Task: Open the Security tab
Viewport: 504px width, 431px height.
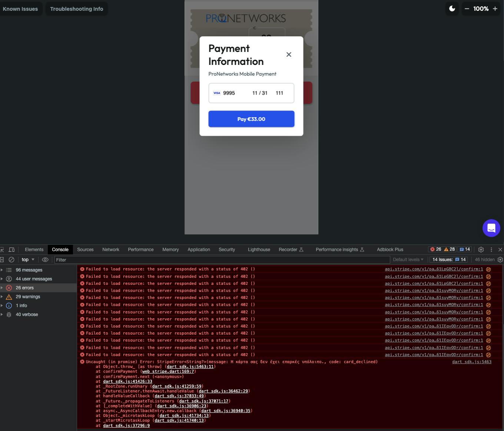Action: [227, 250]
